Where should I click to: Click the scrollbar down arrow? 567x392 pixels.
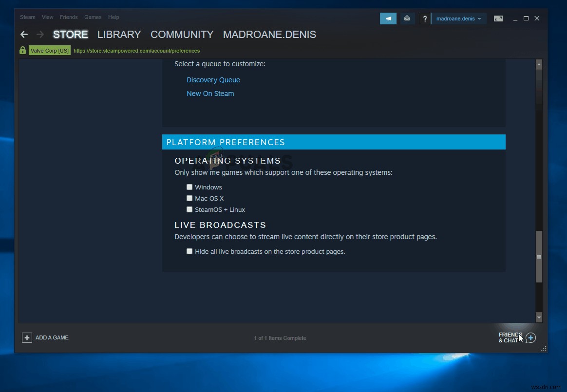(539, 317)
